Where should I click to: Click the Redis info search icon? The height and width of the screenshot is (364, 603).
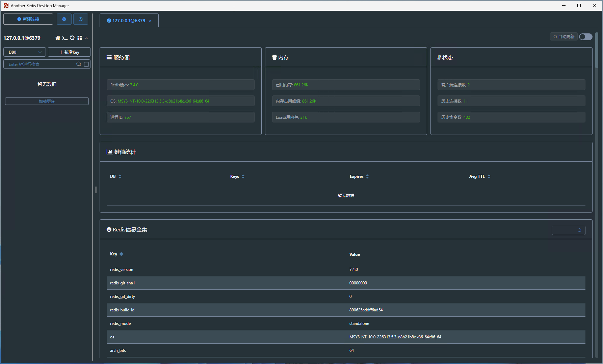tap(579, 230)
